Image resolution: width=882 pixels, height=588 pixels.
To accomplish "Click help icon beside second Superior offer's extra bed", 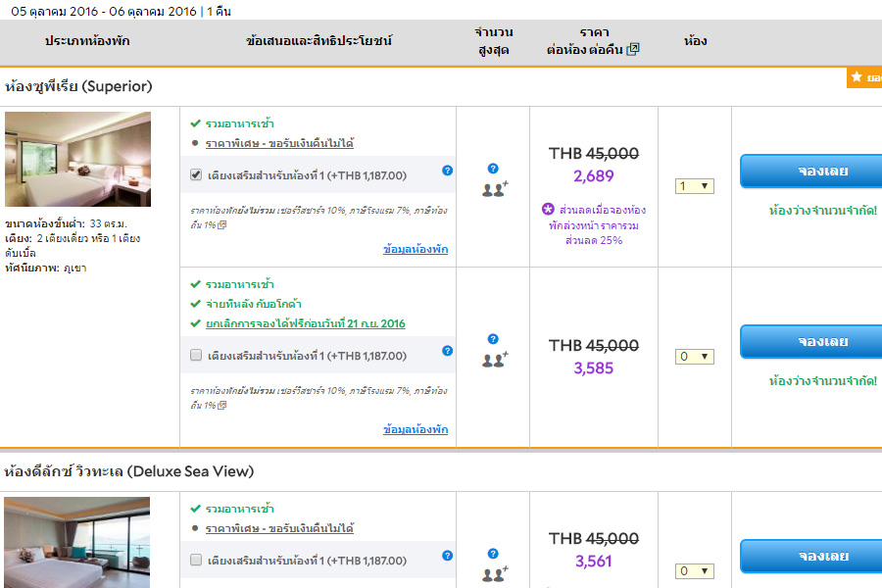I will pyautogui.click(x=448, y=351).
